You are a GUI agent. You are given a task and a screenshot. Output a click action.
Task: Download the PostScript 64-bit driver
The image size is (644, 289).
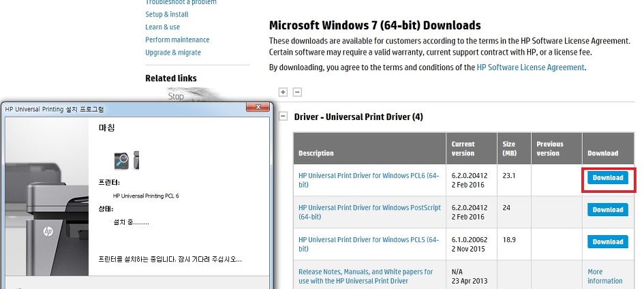point(607,210)
